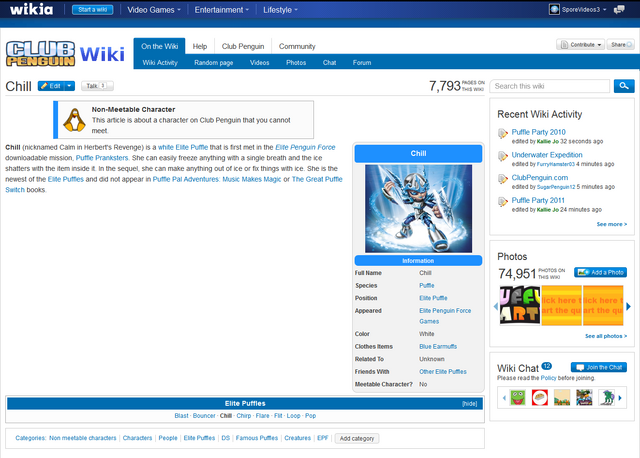Click the Chill character infobox image
Image resolution: width=640 pixels, height=458 pixels.
coord(418,209)
